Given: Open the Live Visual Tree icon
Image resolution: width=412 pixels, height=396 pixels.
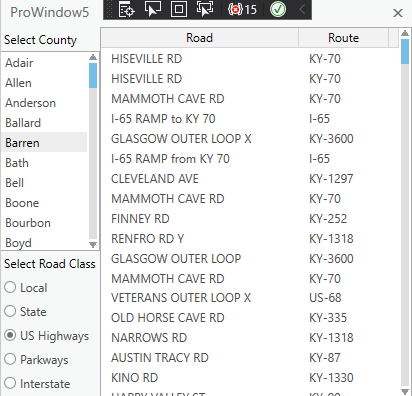Looking at the screenshot, I should pyautogui.click(x=127, y=9).
